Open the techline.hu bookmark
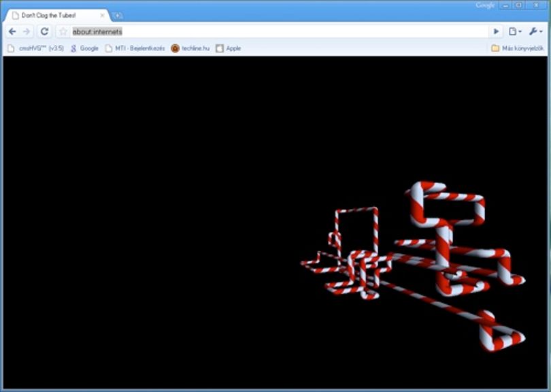This screenshot has height=392, width=551. pyautogui.click(x=190, y=48)
